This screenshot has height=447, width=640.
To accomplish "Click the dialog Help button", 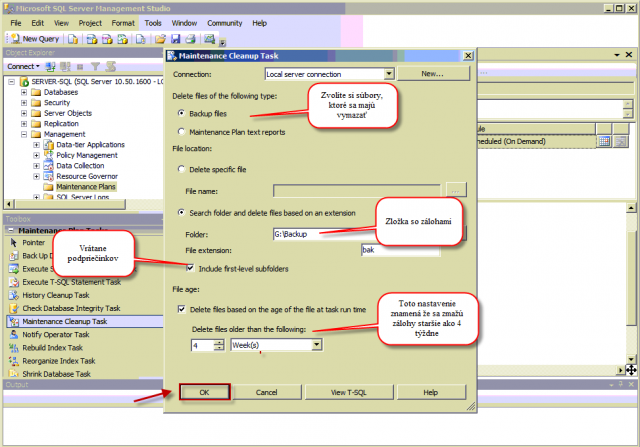I will tap(431, 392).
